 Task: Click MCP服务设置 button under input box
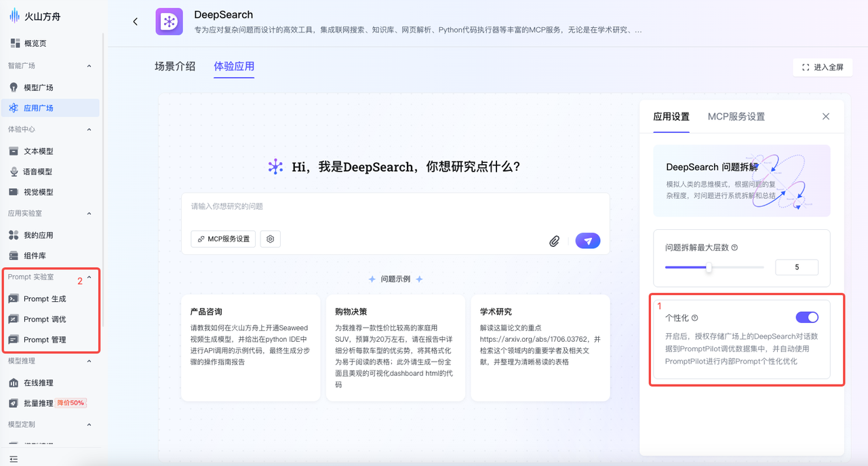pos(223,239)
